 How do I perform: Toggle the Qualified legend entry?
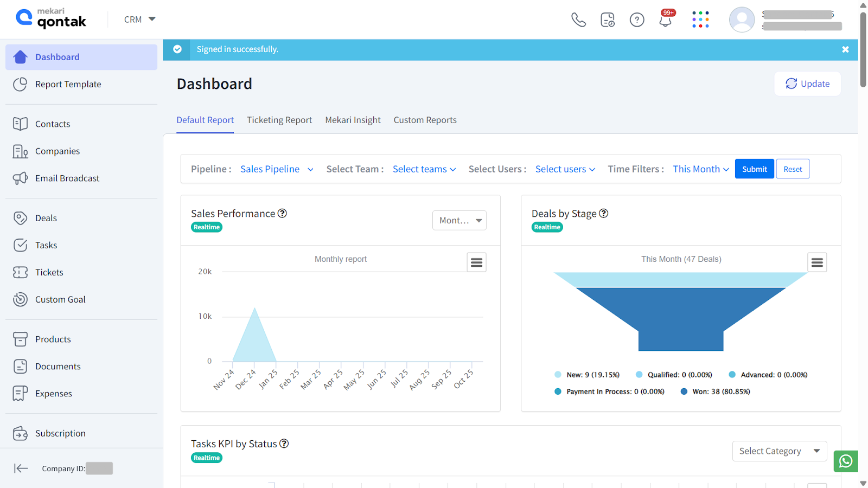(x=674, y=375)
